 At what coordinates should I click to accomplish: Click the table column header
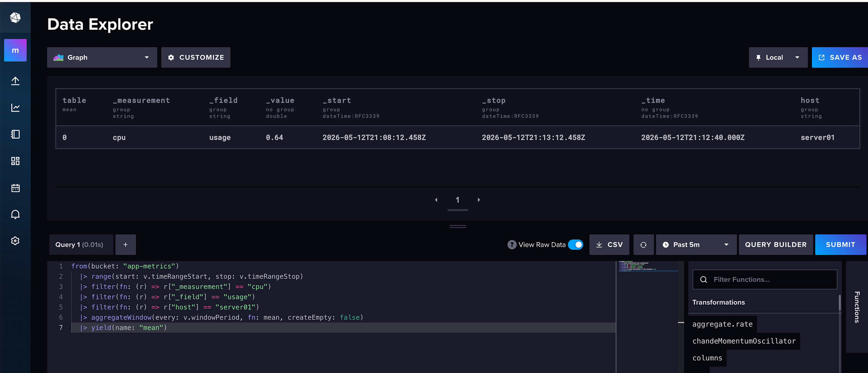tap(74, 101)
